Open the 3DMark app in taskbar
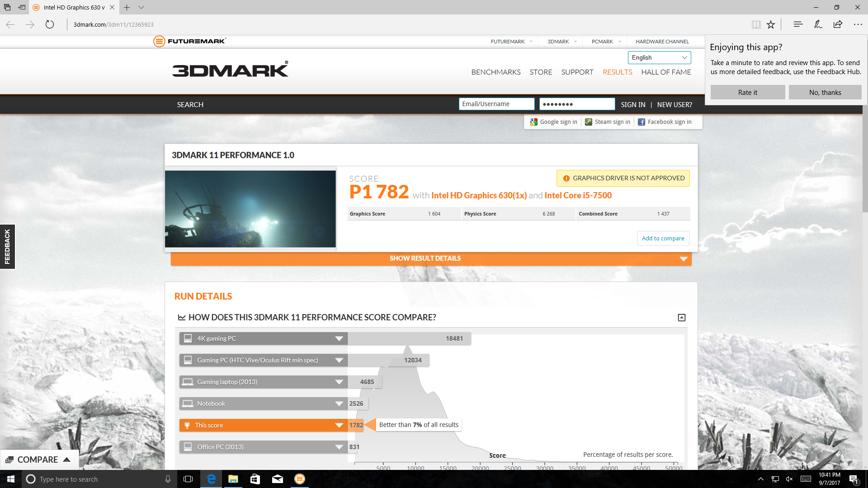Image resolution: width=868 pixels, height=488 pixels. pyautogui.click(x=300, y=479)
